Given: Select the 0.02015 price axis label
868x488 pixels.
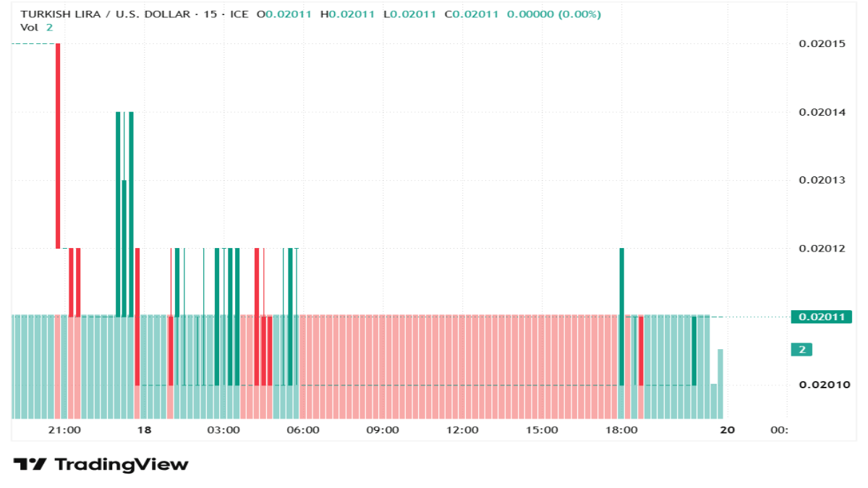Looking at the screenshot, I should pyautogui.click(x=822, y=43).
